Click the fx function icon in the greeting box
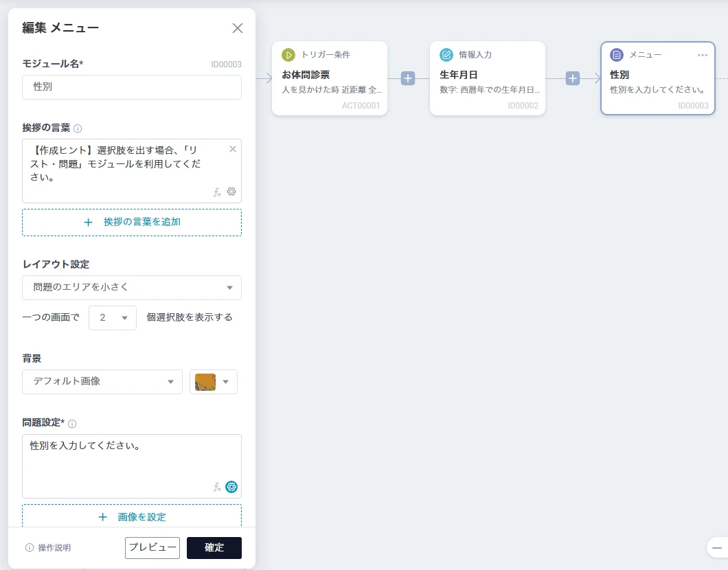 click(217, 192)
